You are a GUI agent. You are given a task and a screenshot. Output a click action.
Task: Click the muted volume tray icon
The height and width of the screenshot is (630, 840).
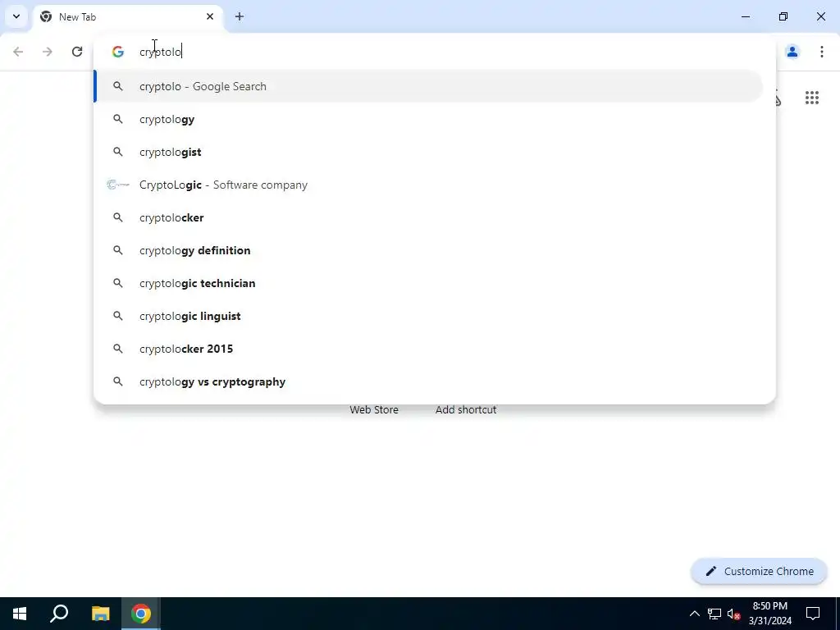(x=733, y=614)
